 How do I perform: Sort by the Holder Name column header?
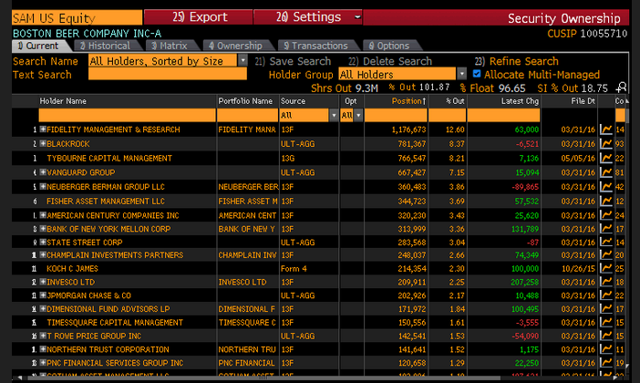tap(63, 101)
